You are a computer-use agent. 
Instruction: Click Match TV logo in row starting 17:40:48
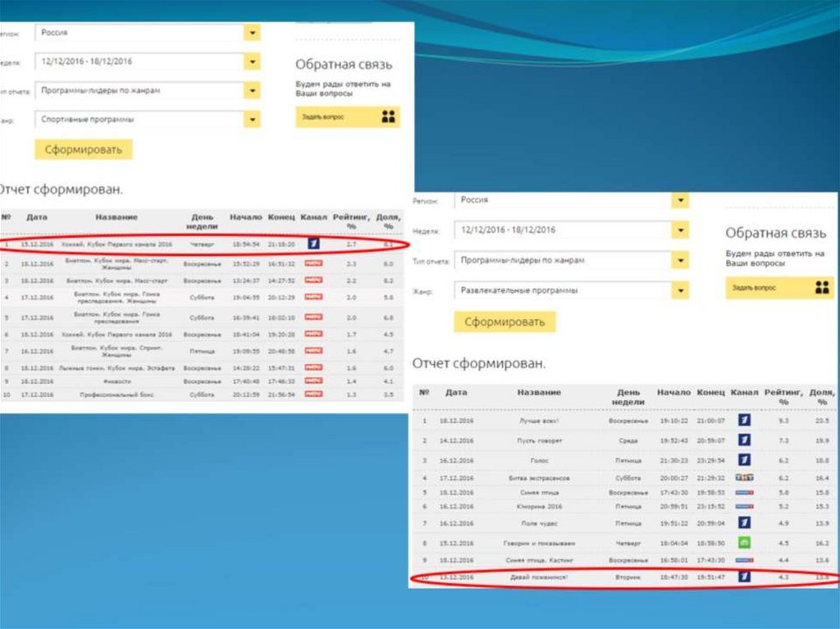click(313, 381)
